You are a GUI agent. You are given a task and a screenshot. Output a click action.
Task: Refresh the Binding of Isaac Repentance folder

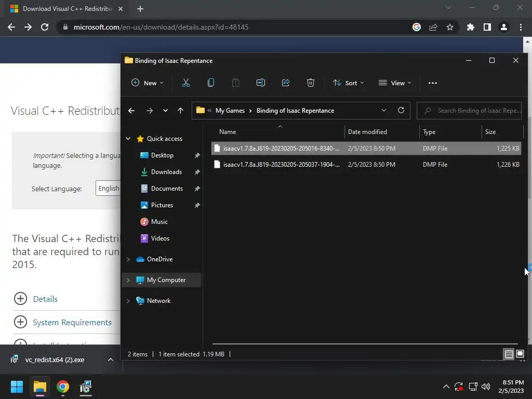click(x=401, y=110)
